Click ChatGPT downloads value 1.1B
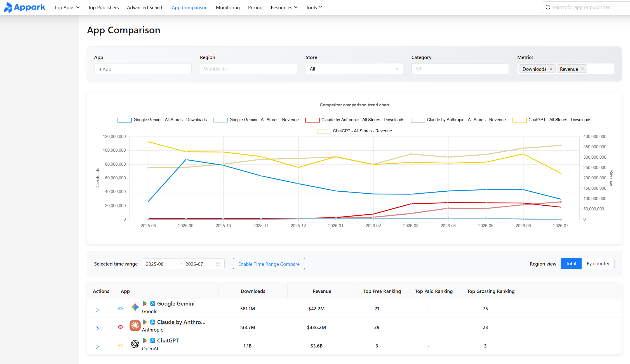The image size is (630, 364). tap(248, 346)
